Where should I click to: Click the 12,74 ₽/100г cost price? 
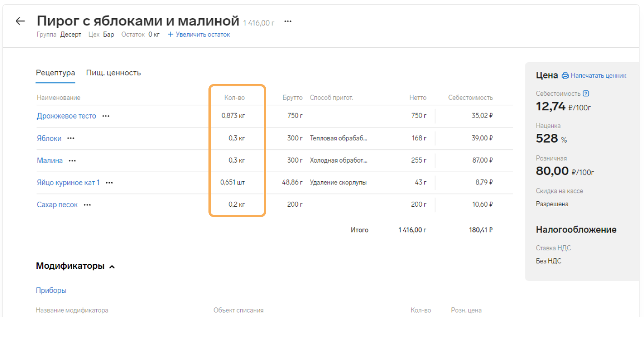coord(564,107)
